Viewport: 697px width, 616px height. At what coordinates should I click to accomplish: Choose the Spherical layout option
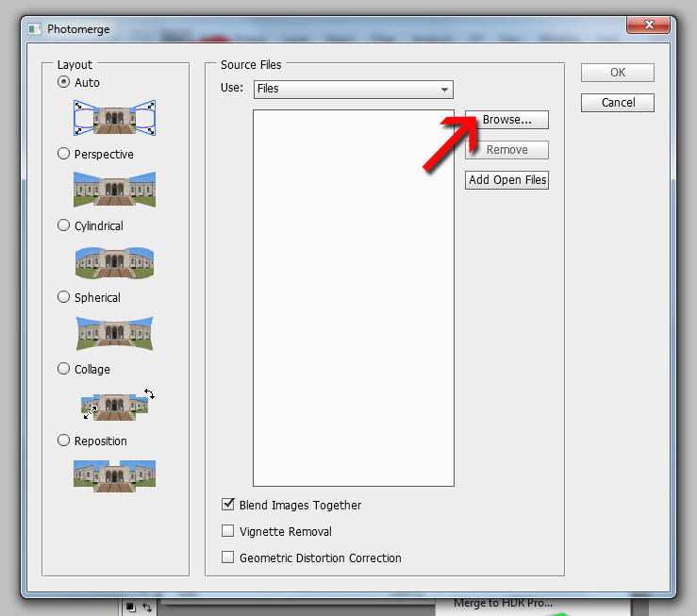(x=63, y=297)
